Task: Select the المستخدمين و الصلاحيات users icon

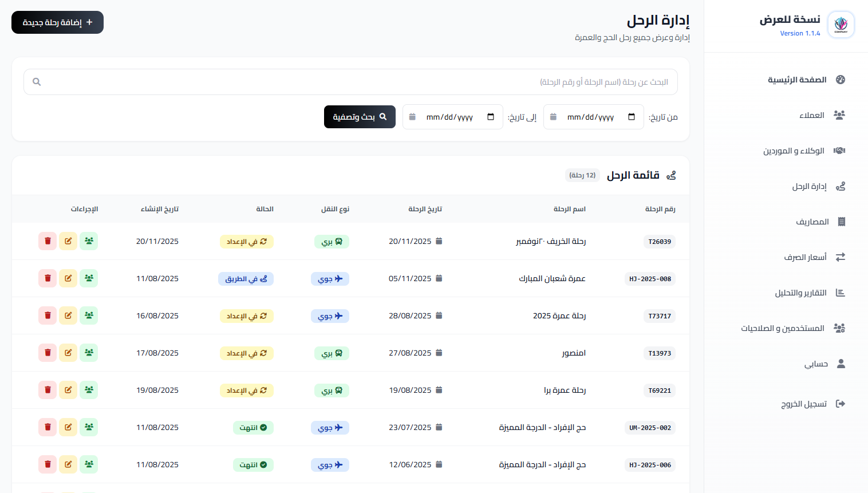Action: [840, 328]
